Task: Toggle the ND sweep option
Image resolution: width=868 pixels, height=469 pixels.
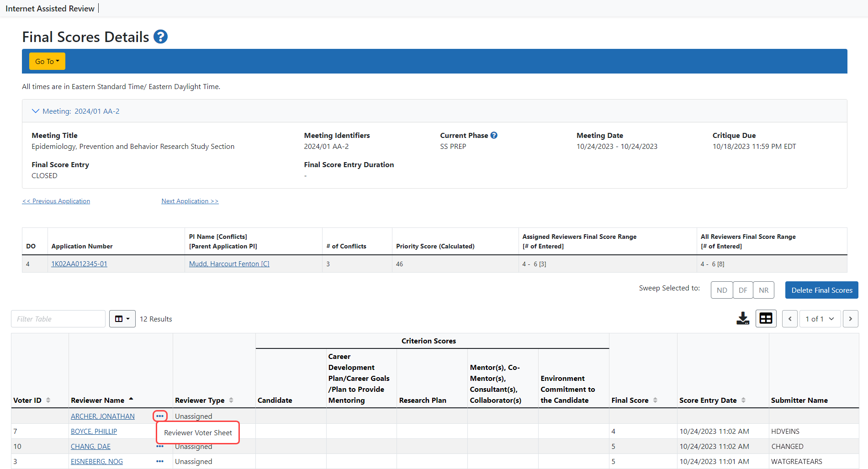Action: (x=722, y=290)
